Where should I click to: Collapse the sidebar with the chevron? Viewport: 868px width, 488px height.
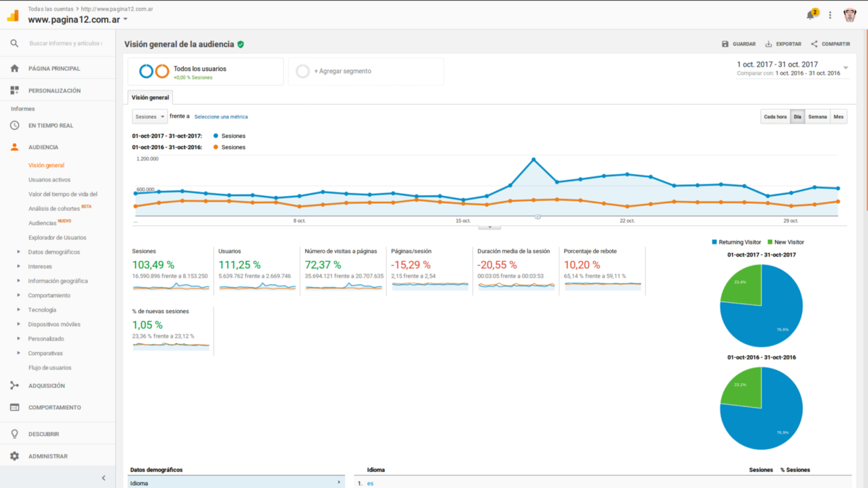pos(103,478)
